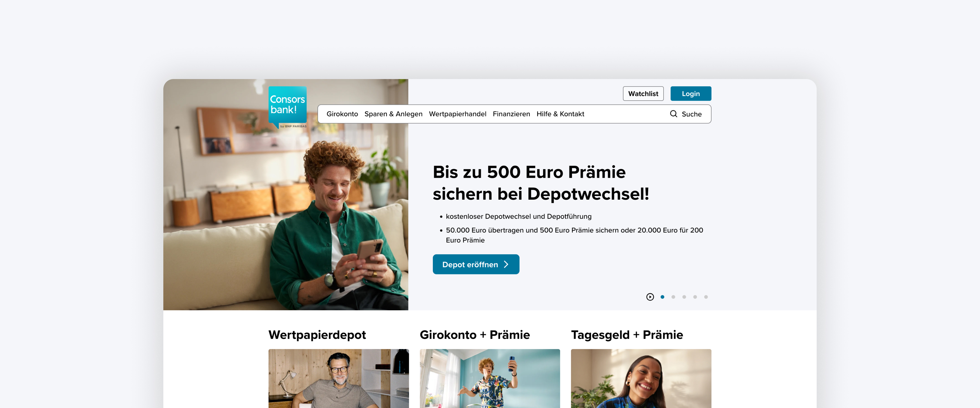The width and height of the screenshot is (980, 408).
Task: Open the Girokonto menu
Action: tap(342, 114)
